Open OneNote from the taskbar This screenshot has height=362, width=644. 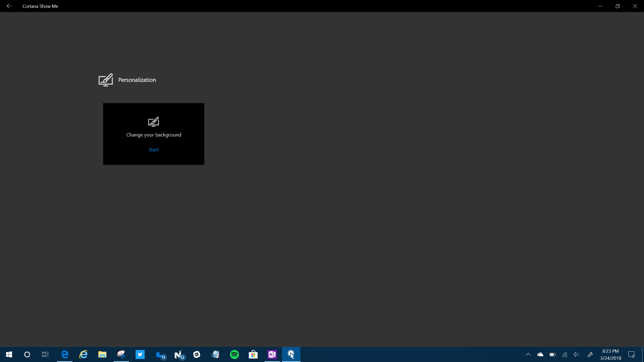coord(272,354)
